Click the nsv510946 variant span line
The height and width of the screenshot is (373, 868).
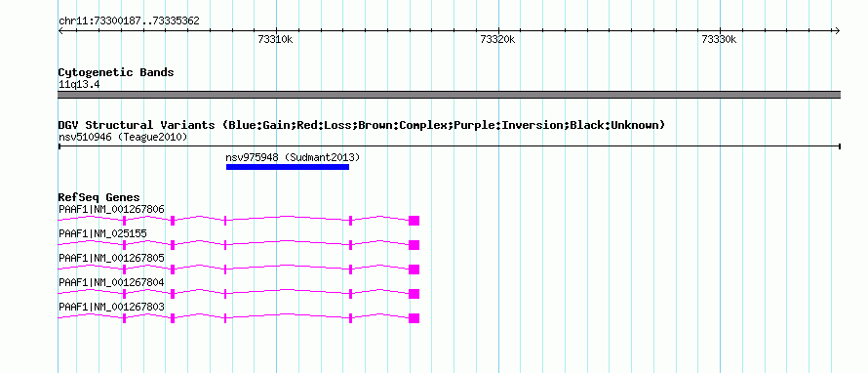tap(449, 145)
